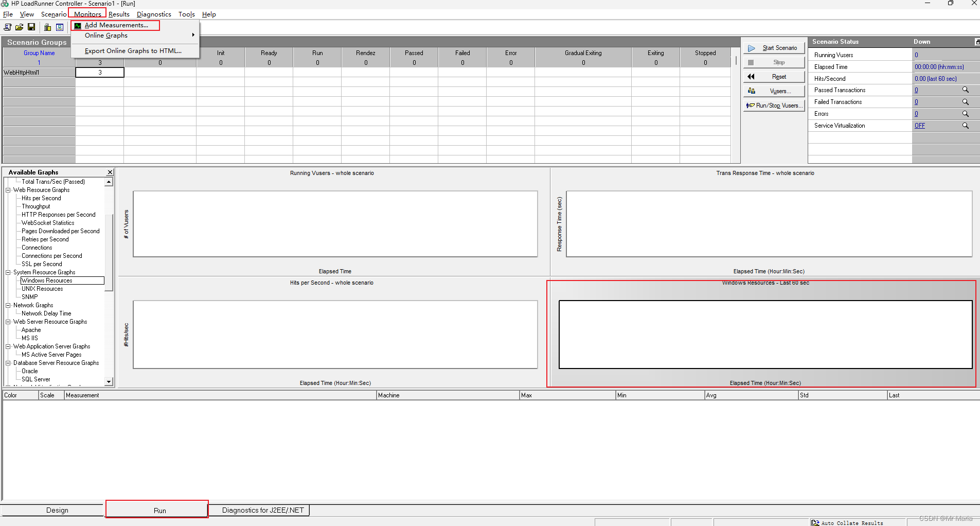This screenshot has width=980, height=526.
Task: Click the Available Graphs scroll-down arrow
Action: 109,381
